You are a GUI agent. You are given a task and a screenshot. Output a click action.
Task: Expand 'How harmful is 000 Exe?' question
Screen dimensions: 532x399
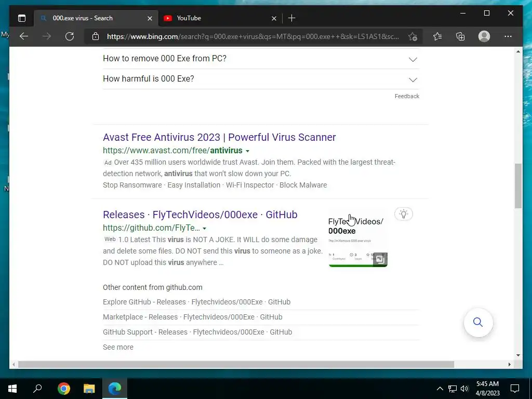[261, 79]
